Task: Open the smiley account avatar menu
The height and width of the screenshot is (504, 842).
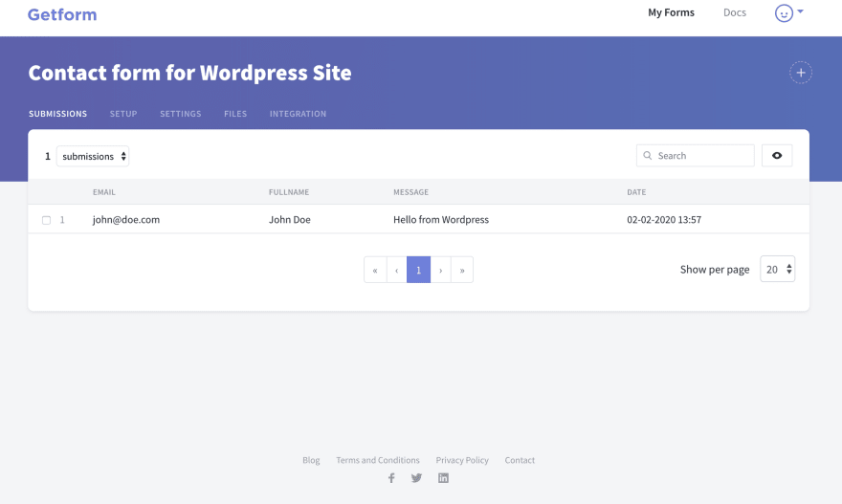Action: (x=784, y=12)
